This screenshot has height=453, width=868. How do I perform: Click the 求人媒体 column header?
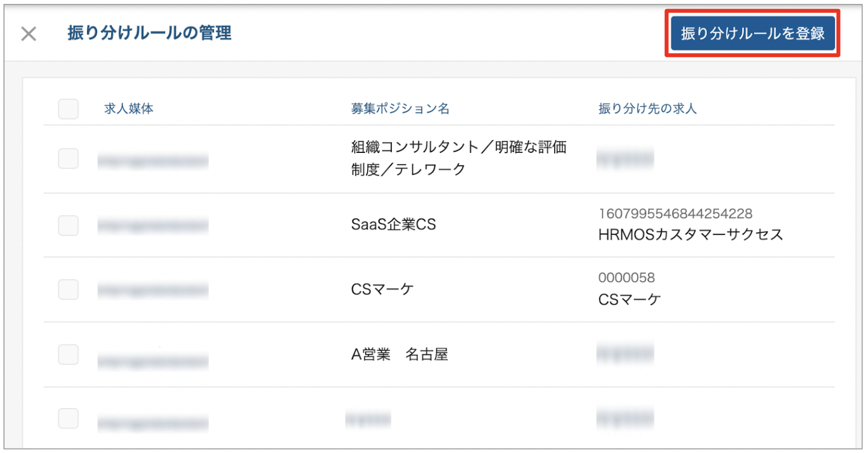(129, 109)
